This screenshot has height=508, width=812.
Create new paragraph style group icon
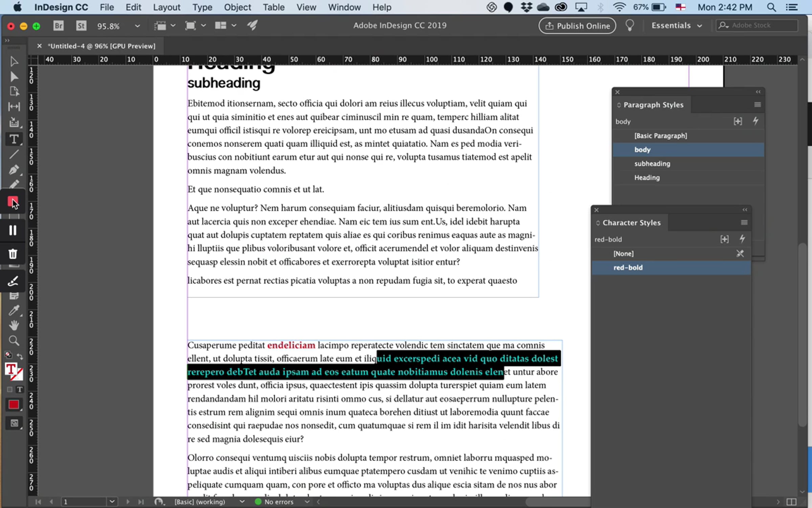click(x=738, y=121)
